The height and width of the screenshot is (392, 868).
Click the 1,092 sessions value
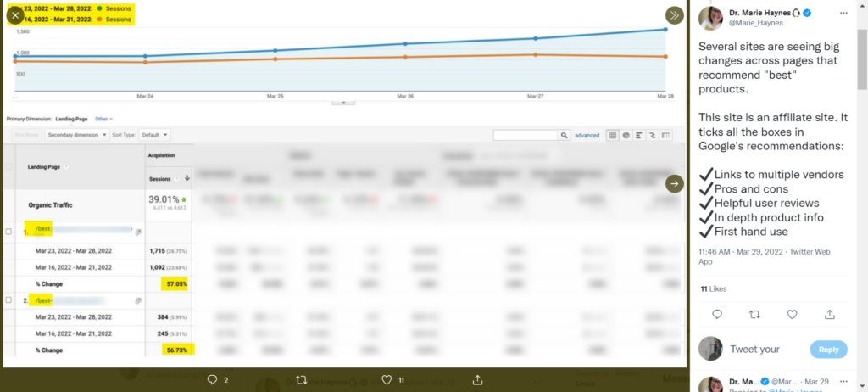158,267
